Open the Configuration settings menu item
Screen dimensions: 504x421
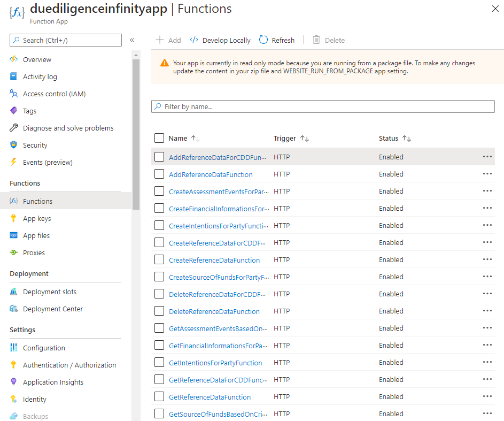tap(44, 348)
